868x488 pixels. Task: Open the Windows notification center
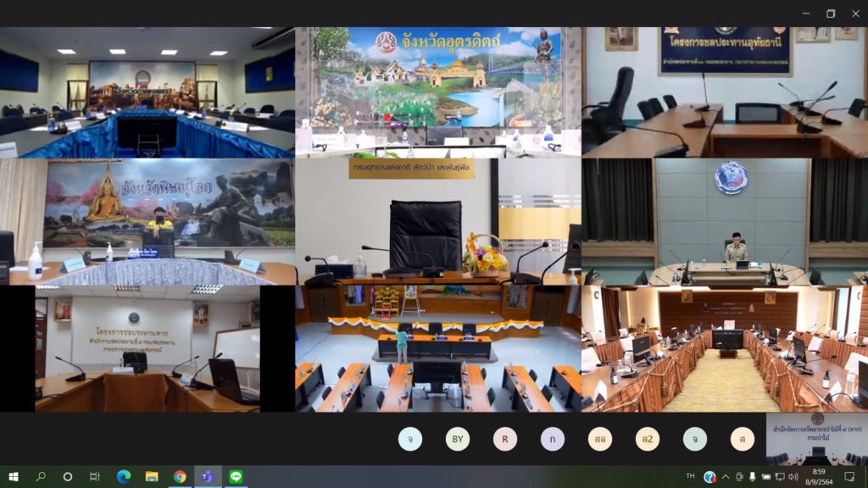pyautogui.click(x=850, y=476)
